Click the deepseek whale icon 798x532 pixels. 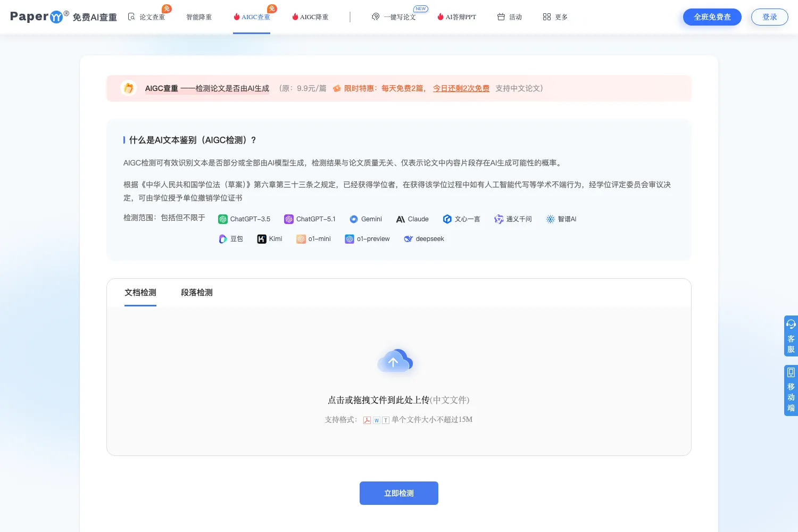point(409,239)
